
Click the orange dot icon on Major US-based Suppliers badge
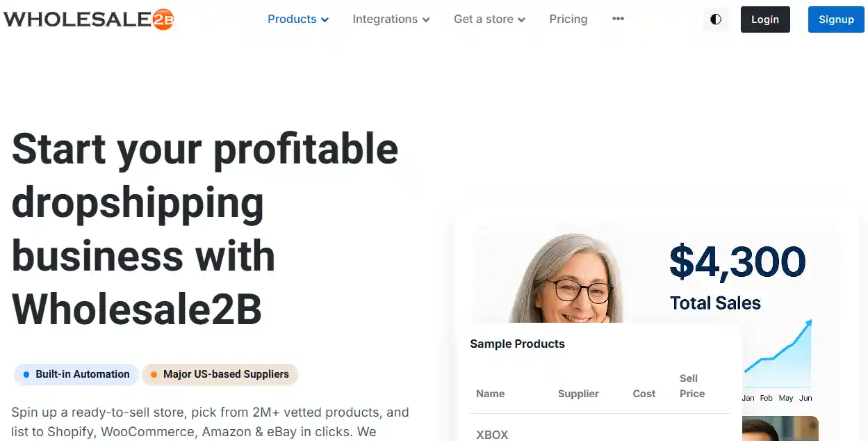(154, 374)
